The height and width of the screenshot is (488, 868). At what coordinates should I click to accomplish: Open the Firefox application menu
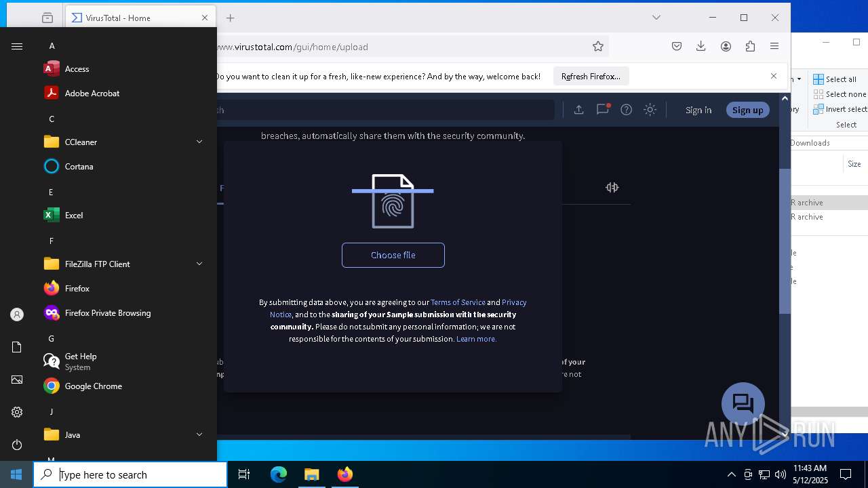point(774,46)
